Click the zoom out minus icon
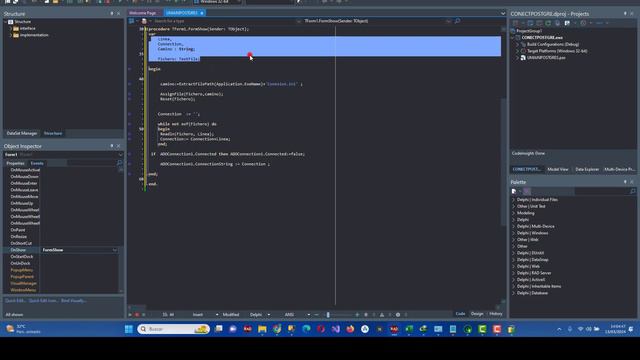 pyautogui.click(x=317, y=315)
